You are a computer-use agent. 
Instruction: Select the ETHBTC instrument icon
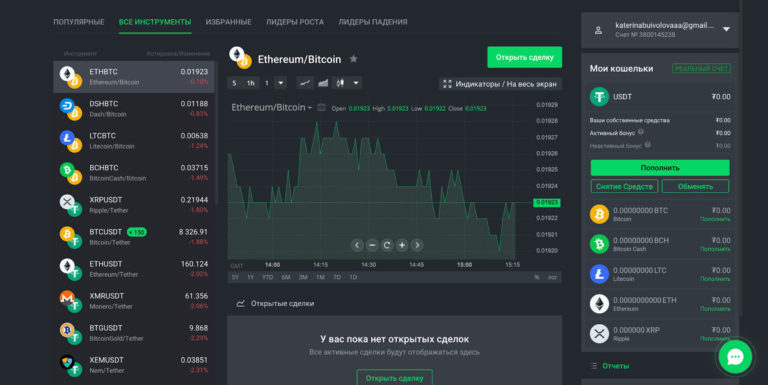coord(71,77)
